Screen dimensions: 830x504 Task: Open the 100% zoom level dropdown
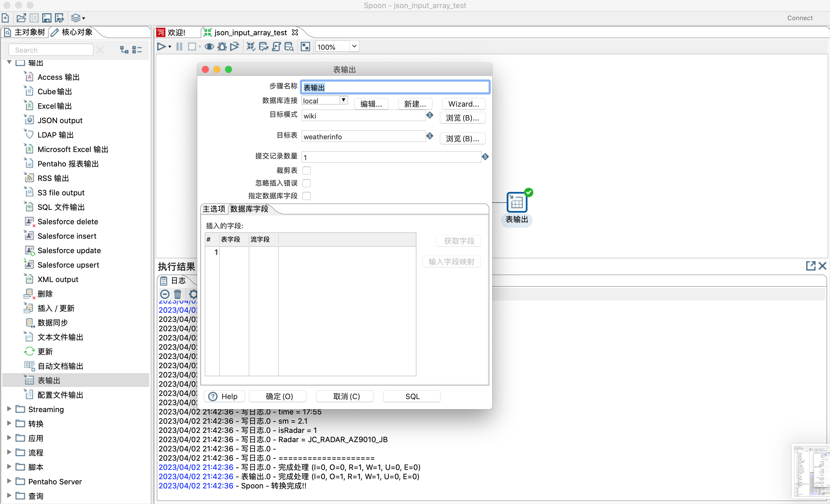tap(354, 47)
